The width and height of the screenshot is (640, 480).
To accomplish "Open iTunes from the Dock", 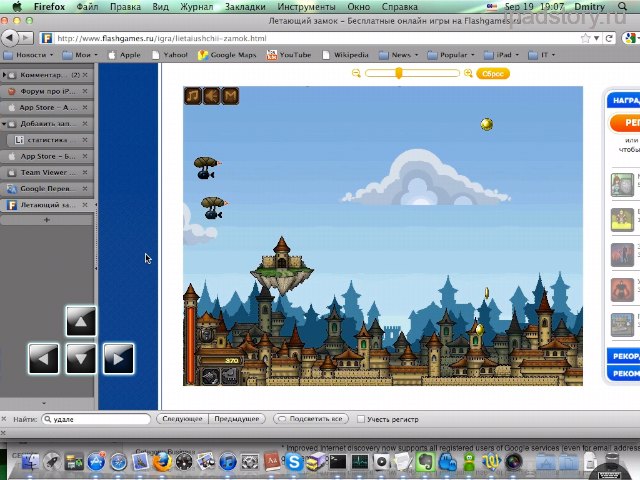I will [228, 462].
